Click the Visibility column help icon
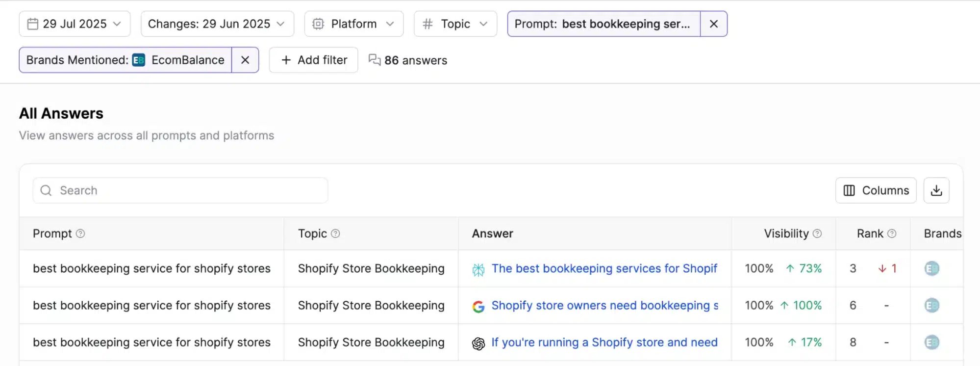Screen dimensions: 980x366 (x=817, y=234)
